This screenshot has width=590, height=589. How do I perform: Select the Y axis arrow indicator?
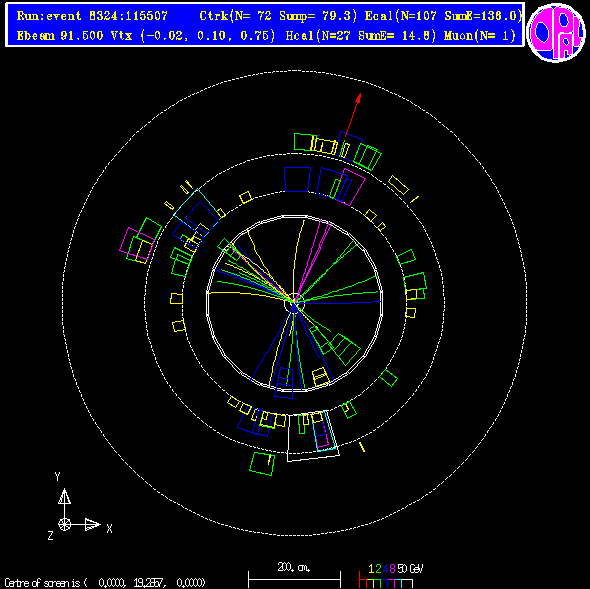[64, 496]
